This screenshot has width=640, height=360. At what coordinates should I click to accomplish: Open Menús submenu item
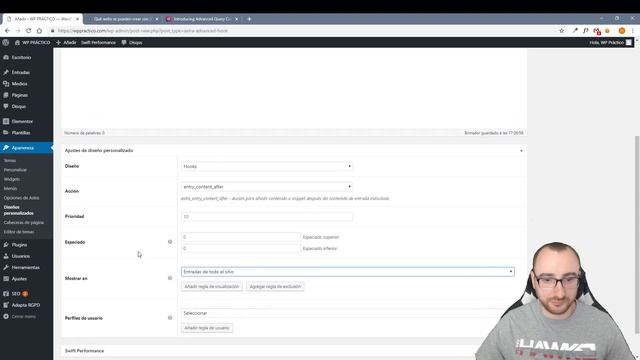pyautogui.click(x=11, y=189)
